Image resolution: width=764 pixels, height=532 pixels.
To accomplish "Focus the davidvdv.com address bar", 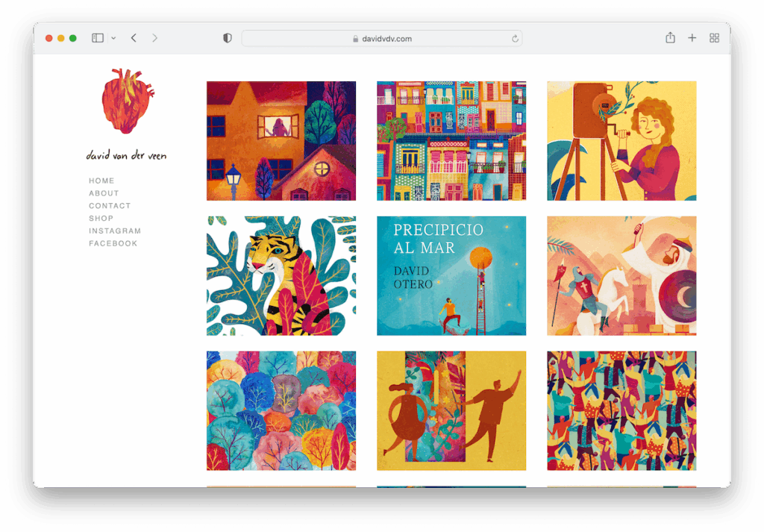I will tap(382, 39).
